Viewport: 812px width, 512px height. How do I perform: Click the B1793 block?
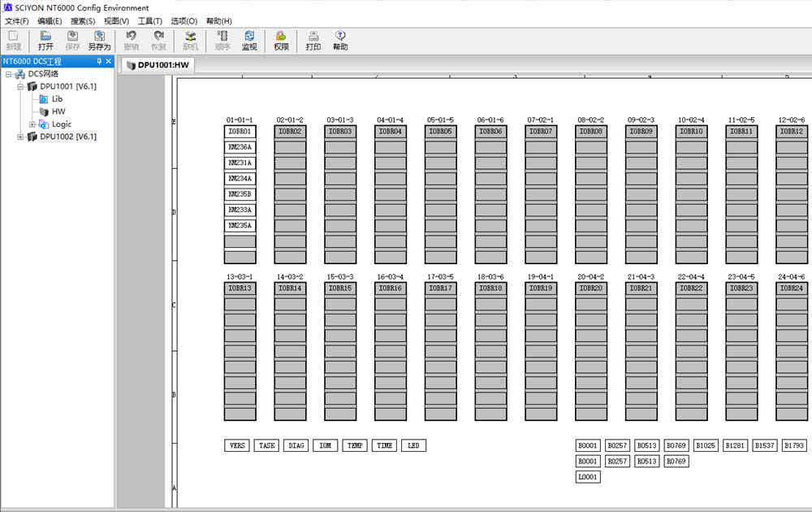(794, 445)
